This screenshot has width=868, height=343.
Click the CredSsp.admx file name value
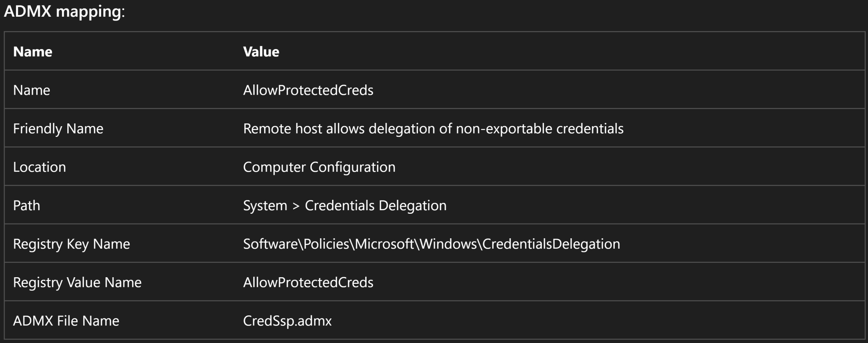coord(287,321)
